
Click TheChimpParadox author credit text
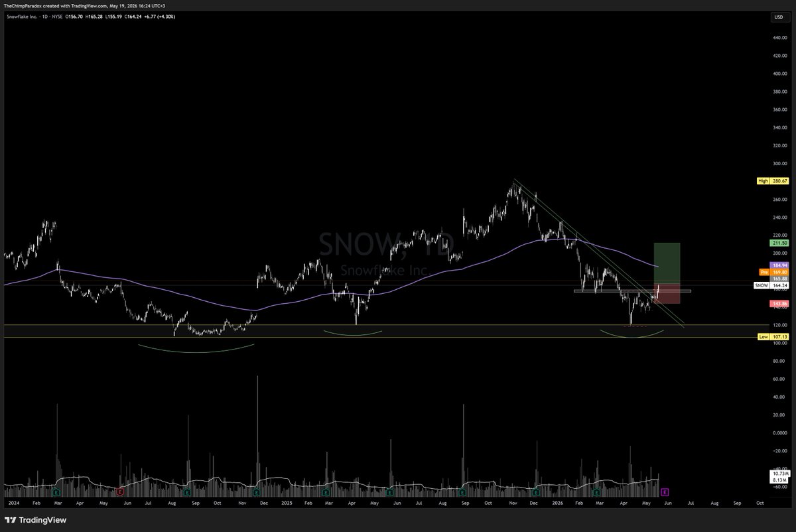click(x=24, y=5)
